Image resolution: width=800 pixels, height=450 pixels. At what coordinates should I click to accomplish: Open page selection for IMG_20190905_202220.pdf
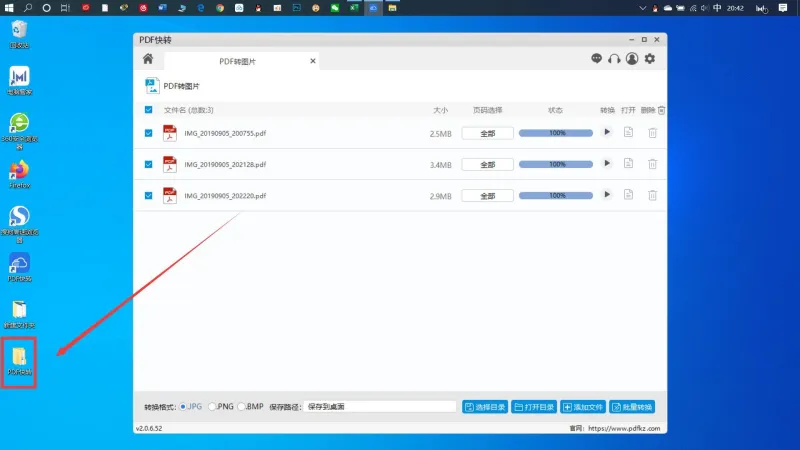click(x=487, y=196)
